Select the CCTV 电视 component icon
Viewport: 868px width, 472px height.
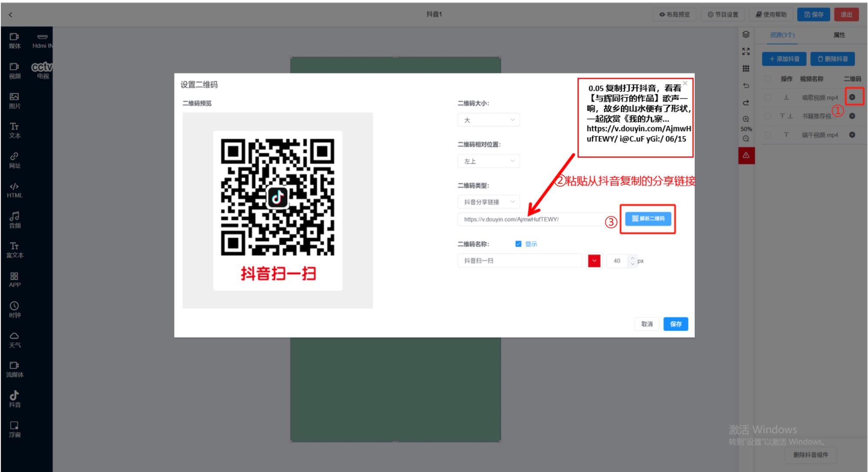(42, 70)
